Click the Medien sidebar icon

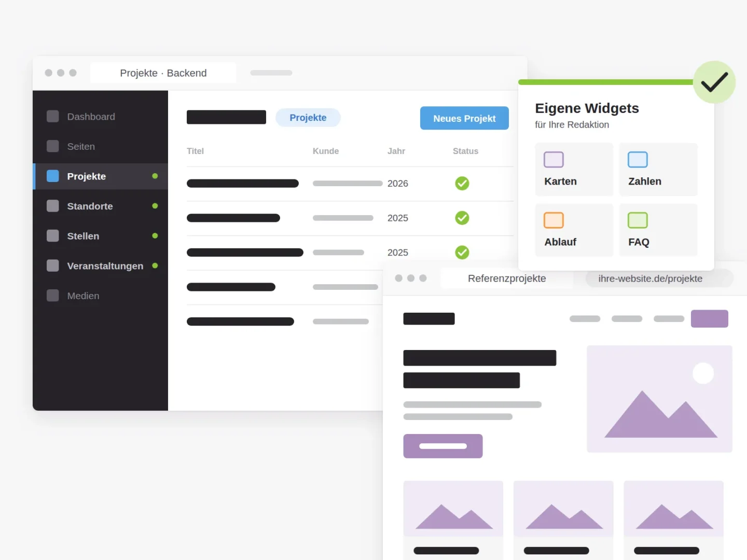pos(52,296)
